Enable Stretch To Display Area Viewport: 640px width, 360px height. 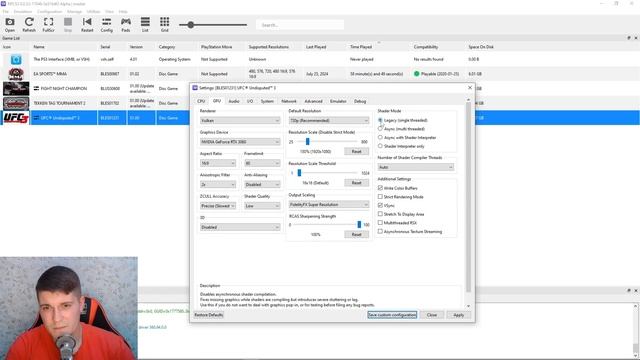[x=380, y=214]
